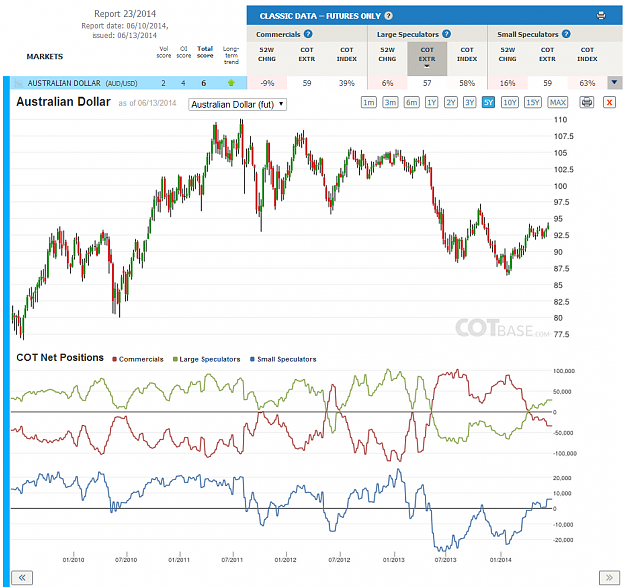625x587 pixels.
Task: Click the small chart icon beside Australian Dollar row
Action: click(18, 83)
